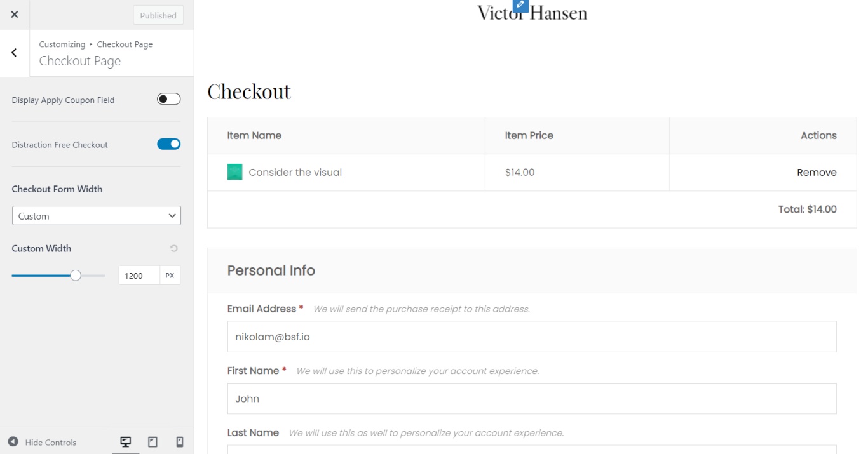This screenshot has width=868, height=454.
Task: Click the Checkout Page breadcrumb heading
Action: click(80, 60)
